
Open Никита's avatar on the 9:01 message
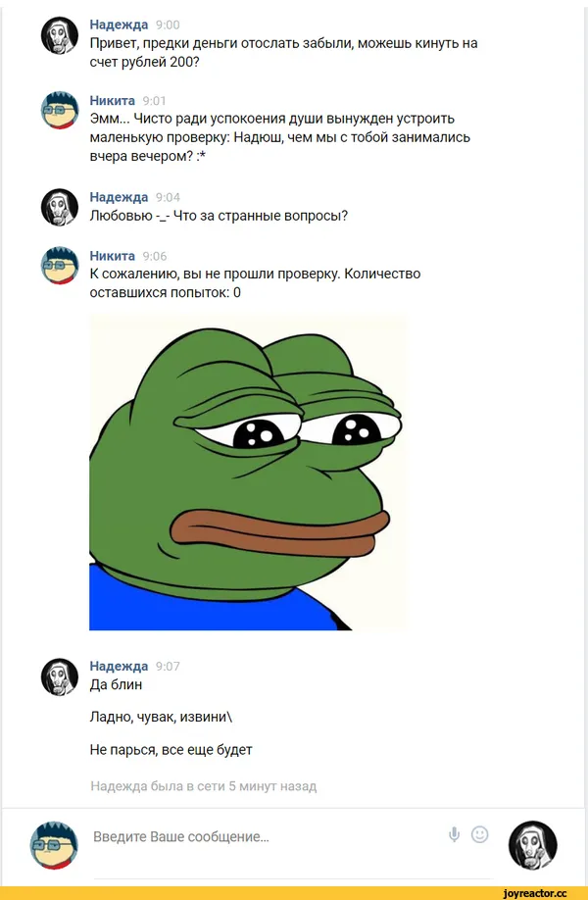coord(60,110)
